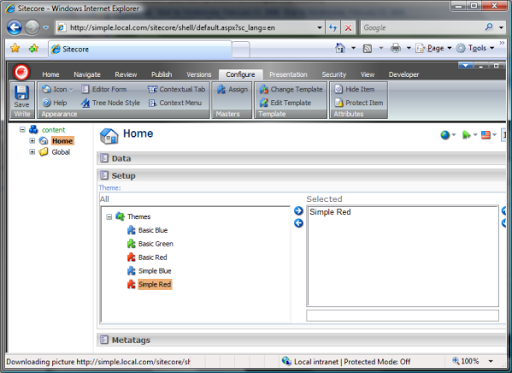This screenshot has height=373, width=512.
Task: Click the red Stop loading icon
Action: tap(348, 28)
